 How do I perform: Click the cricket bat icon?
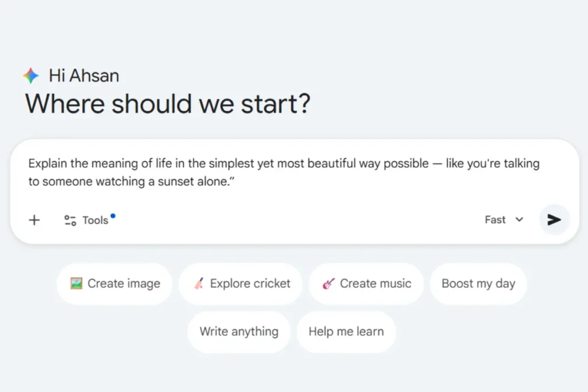[x=199, y=284]
